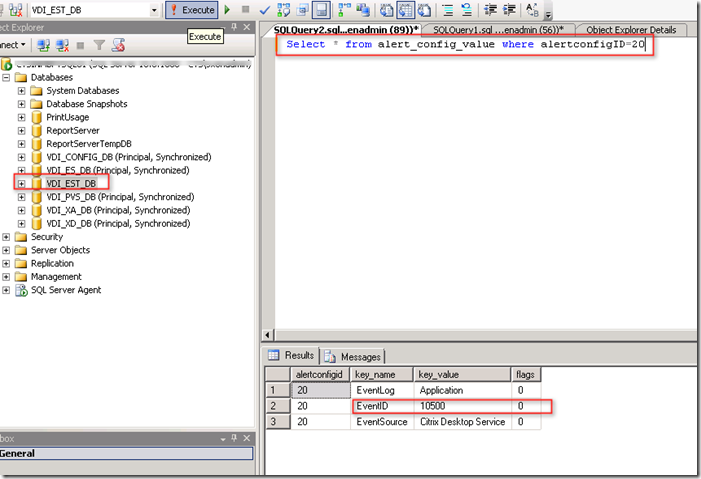Image resolution: width=701 pixels, height=479 pixels.
Task: Click the Parse query checkmark icon
Action: (264, 9)
